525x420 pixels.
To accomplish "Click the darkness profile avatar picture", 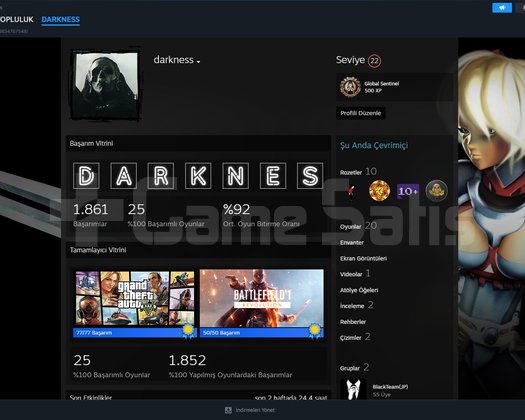I will [x=105, y=86].
